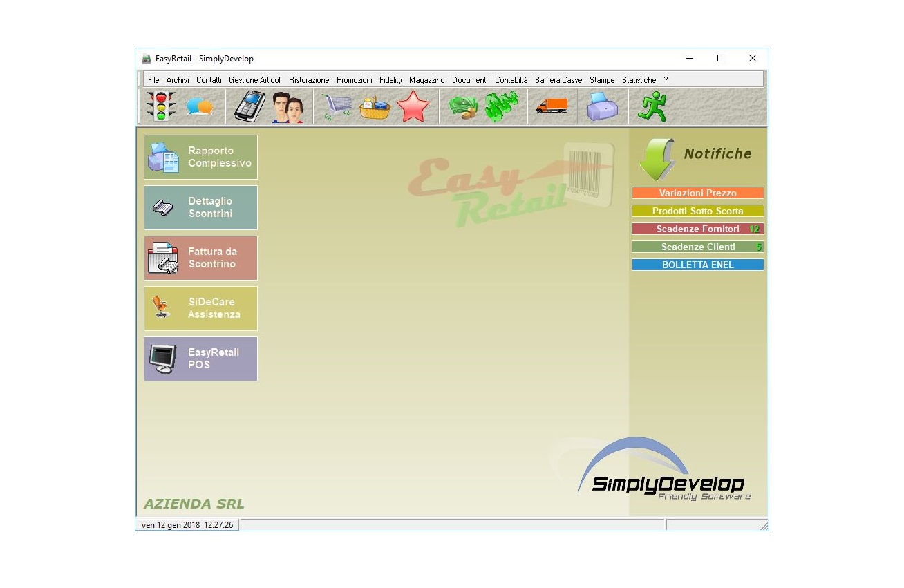This screenshot has height=588, width=904.
Task: Click the green running man icon
Action: (652, 107)
